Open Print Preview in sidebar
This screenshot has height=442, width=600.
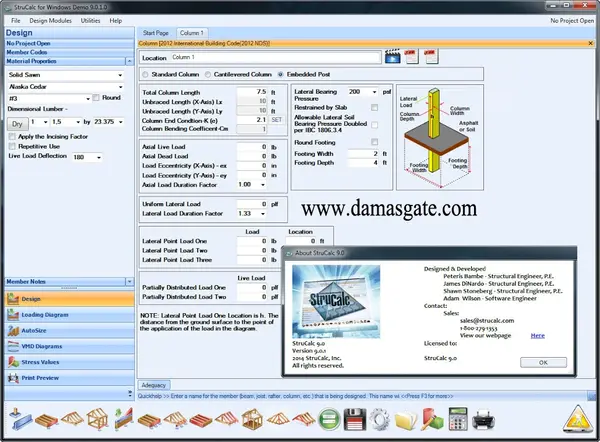coord(70,378)
